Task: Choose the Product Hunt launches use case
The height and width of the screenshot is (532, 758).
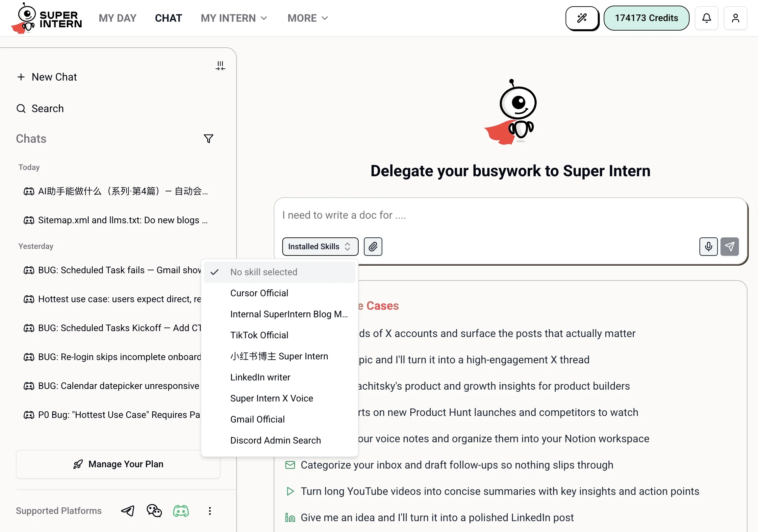Action: (x=498, y=413)
